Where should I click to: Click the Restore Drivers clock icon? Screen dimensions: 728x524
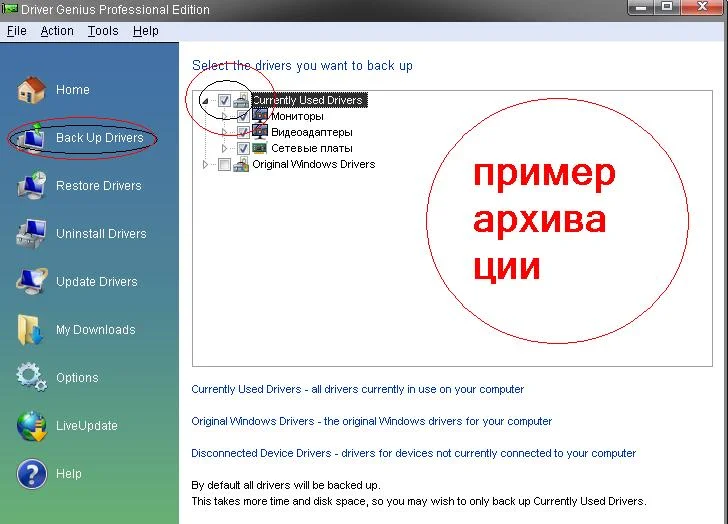point(31,185)
